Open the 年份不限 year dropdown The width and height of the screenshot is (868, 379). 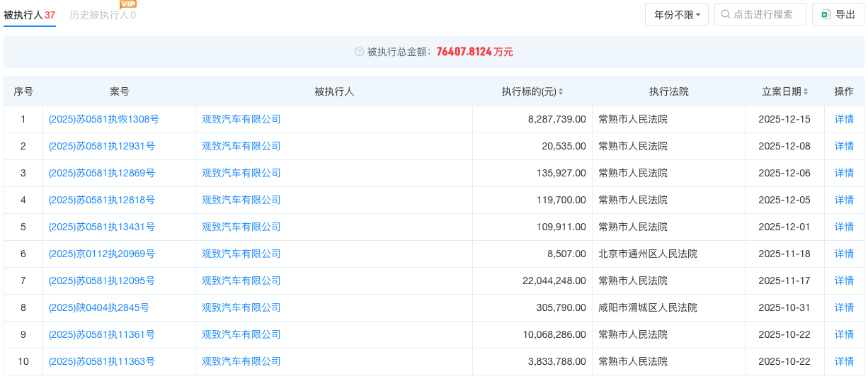click(x=677, y=14)
